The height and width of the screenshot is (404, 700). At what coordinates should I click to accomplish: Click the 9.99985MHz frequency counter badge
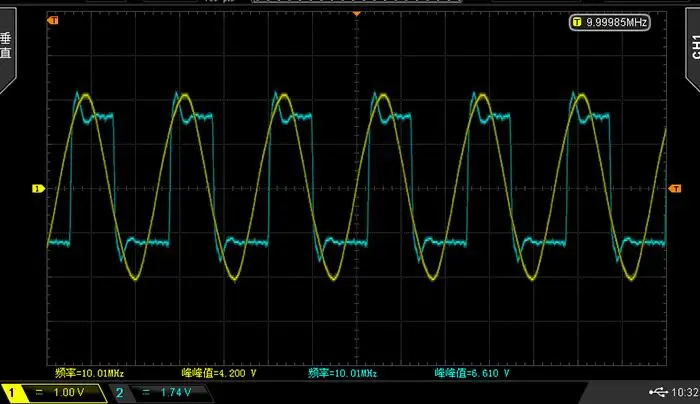pos(609,22)
